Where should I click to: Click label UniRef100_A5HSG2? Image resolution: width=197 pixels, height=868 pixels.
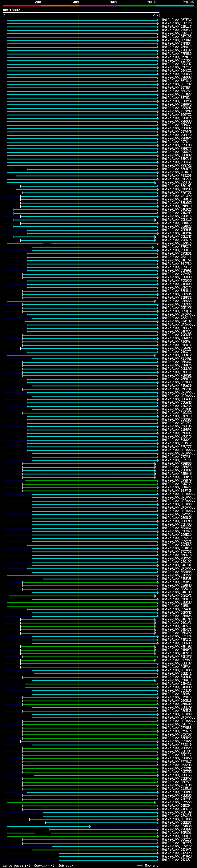pos(176,125)
